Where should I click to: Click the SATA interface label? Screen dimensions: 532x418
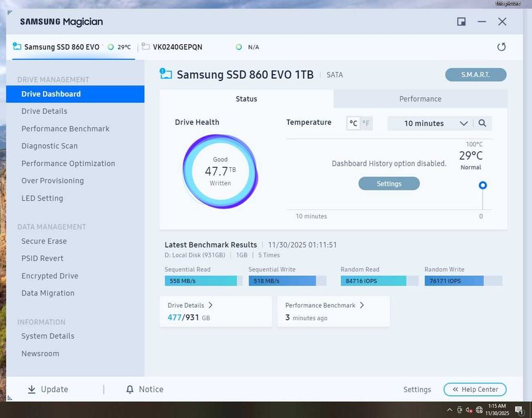coord(335,75)
